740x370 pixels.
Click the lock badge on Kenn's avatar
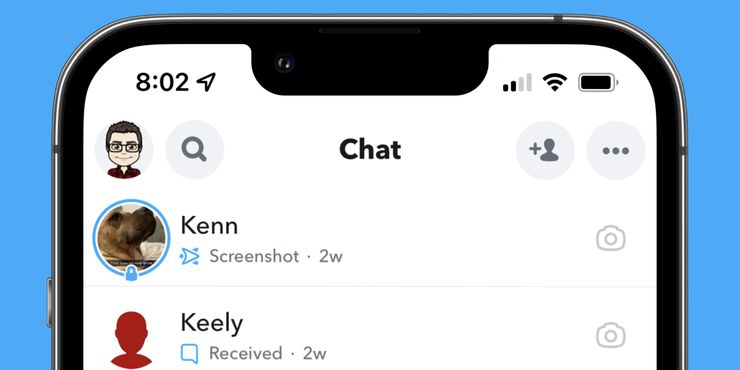tap(132, 273)
